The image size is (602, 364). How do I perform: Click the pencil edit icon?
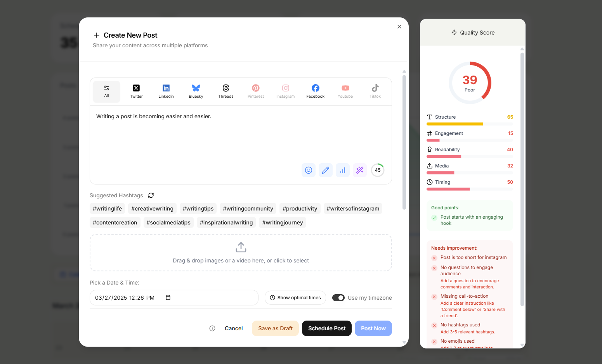pos(326,170)
